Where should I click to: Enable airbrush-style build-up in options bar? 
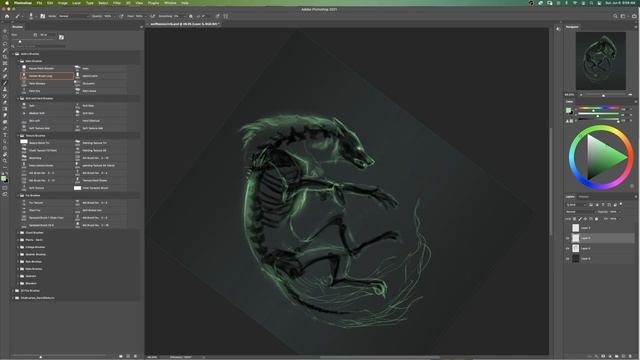[x=152, y=16]
